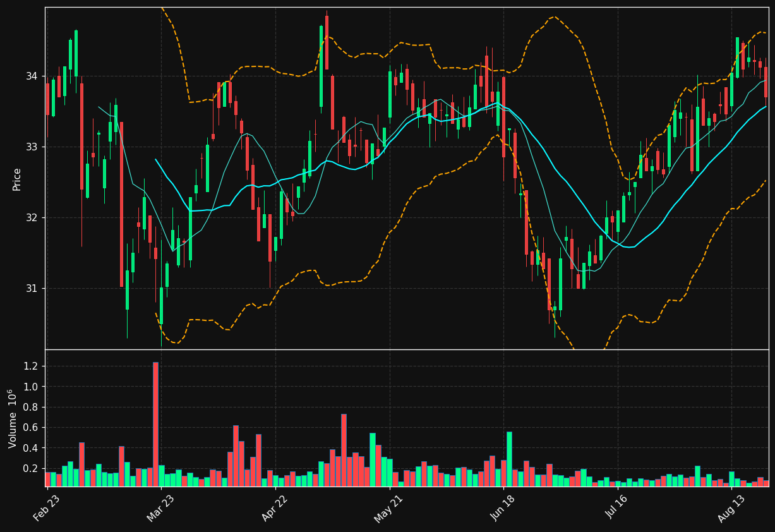
Task: Click the tallest red volume bar near Mar 23
Action: coord(155,424)
